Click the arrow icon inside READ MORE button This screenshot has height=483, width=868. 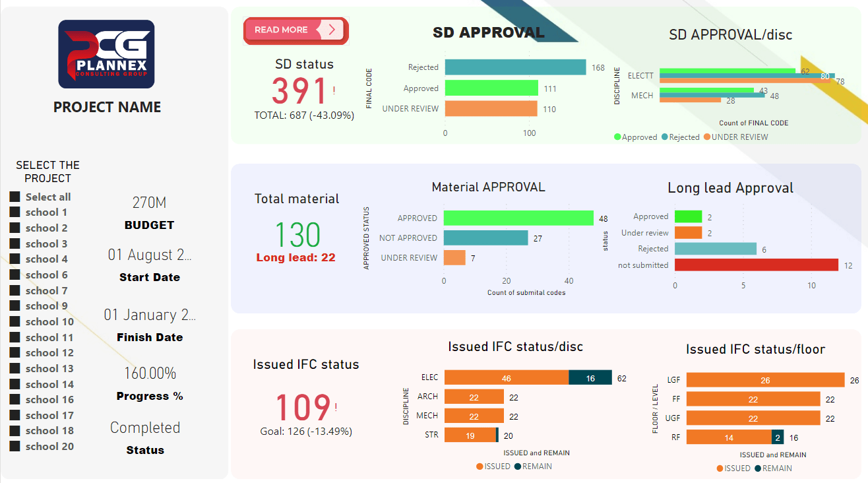tap(333, 30)
